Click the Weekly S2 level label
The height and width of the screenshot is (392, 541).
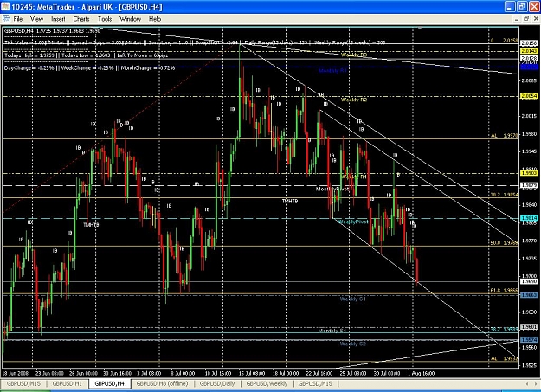click(352, 344)
